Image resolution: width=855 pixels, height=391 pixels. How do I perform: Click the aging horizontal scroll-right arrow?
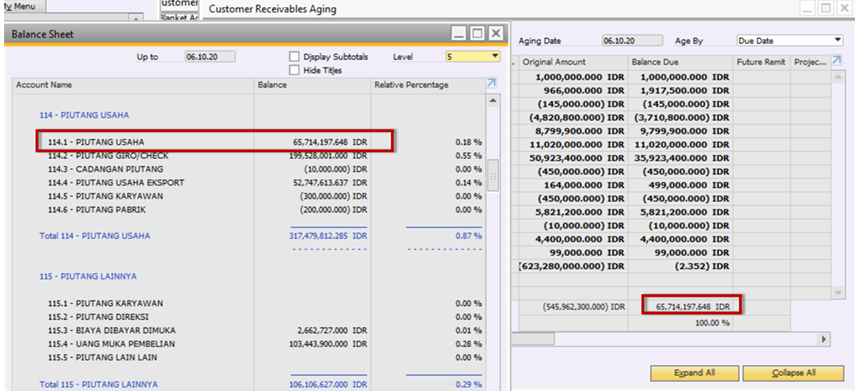tap(825, 339)
